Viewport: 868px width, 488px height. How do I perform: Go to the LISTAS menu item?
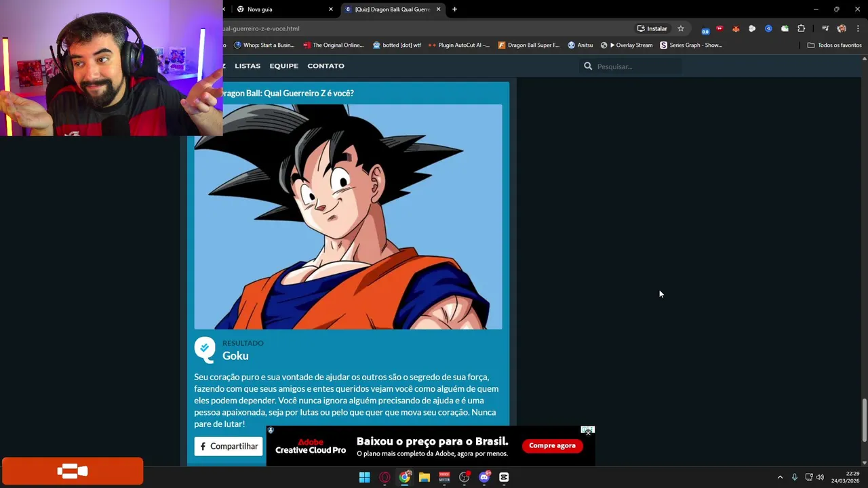(x=248, y=66)
